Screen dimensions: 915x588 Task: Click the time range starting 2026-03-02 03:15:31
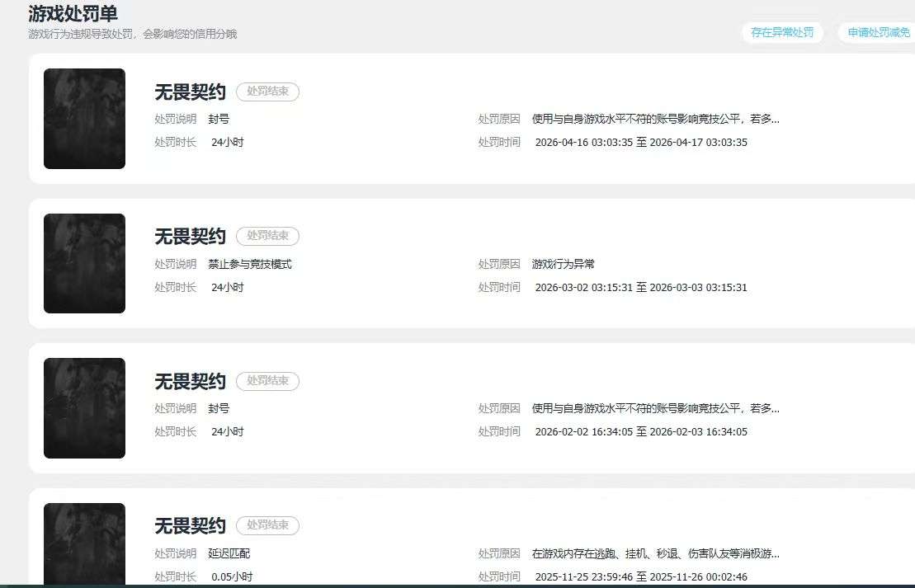click(641, 287)
